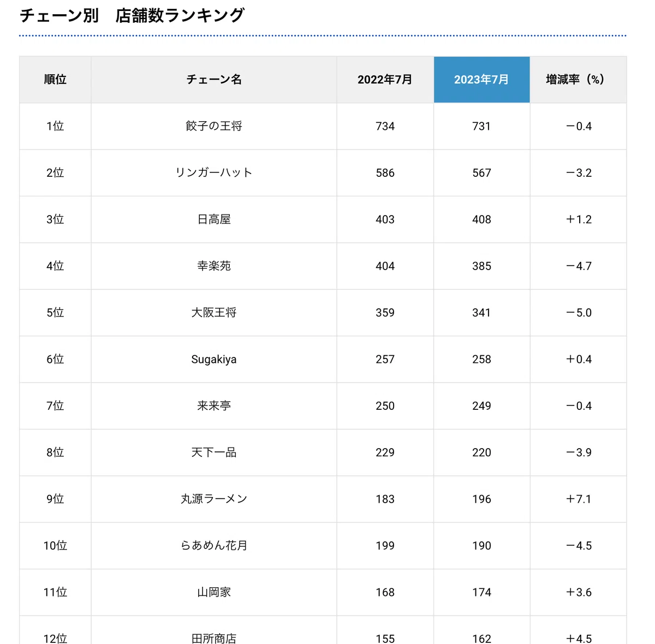
Task: Click the 来来亭 chain name cell
Action: click(214, 406)
